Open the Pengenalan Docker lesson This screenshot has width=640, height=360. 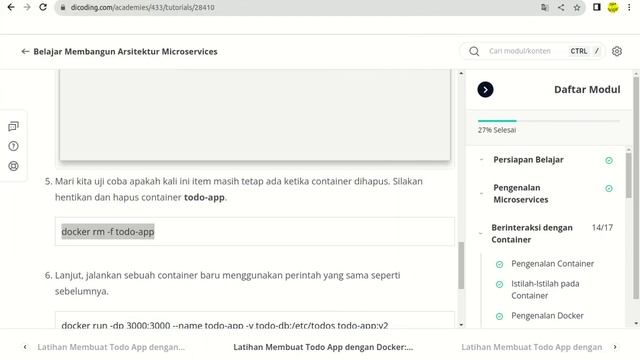(x=547, y=316)
